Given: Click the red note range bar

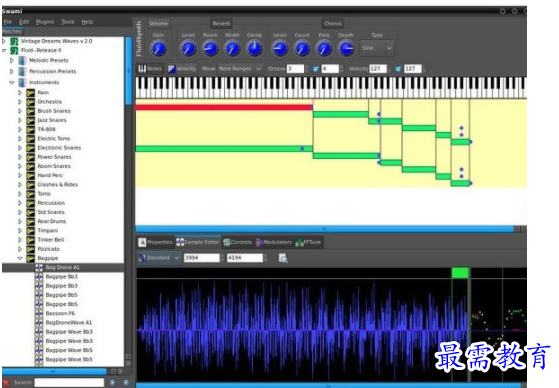Looking at the screenshot, I should click(x=224, y=107).
